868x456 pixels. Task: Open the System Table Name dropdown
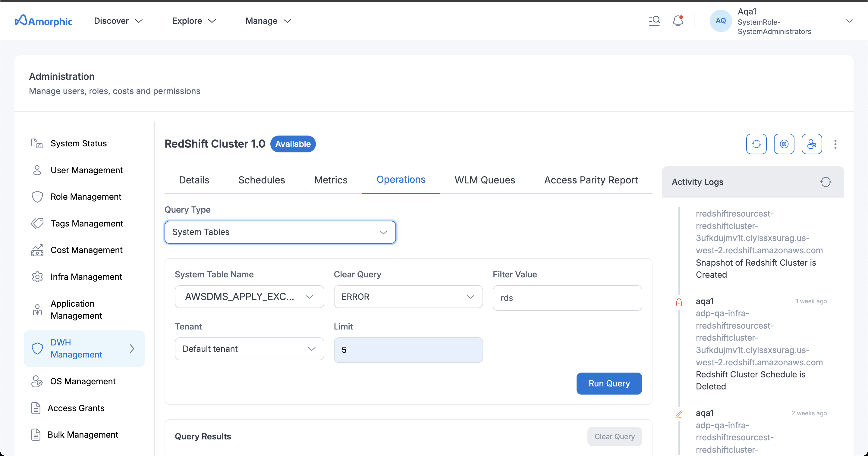(249, 297)
